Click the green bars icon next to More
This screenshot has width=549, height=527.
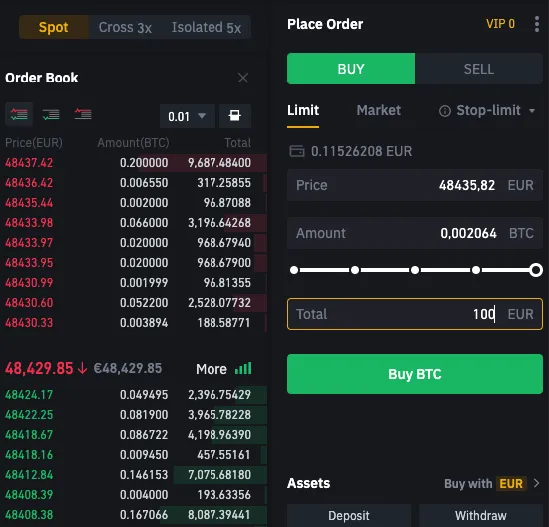click(x=243, y=369)
